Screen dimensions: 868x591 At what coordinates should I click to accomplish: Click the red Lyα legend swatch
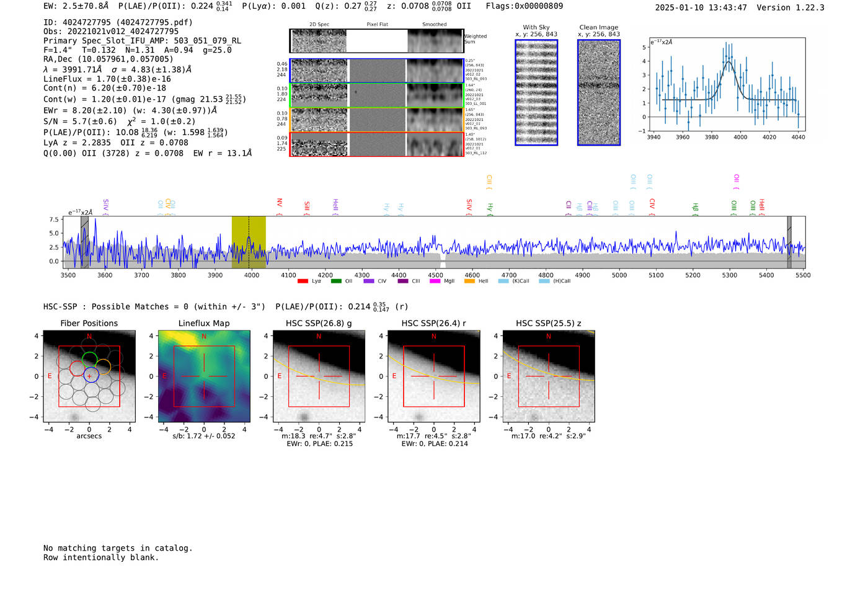click(303, 282)
